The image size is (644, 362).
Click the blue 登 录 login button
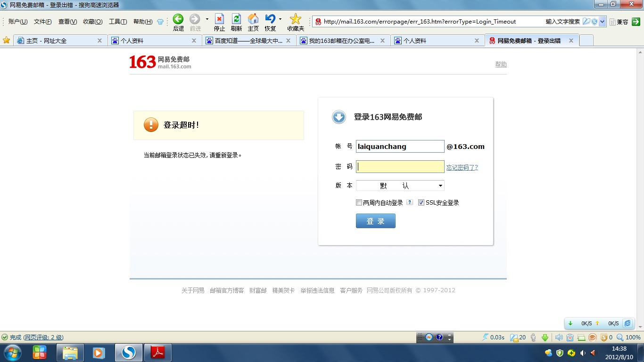(375, 221)
